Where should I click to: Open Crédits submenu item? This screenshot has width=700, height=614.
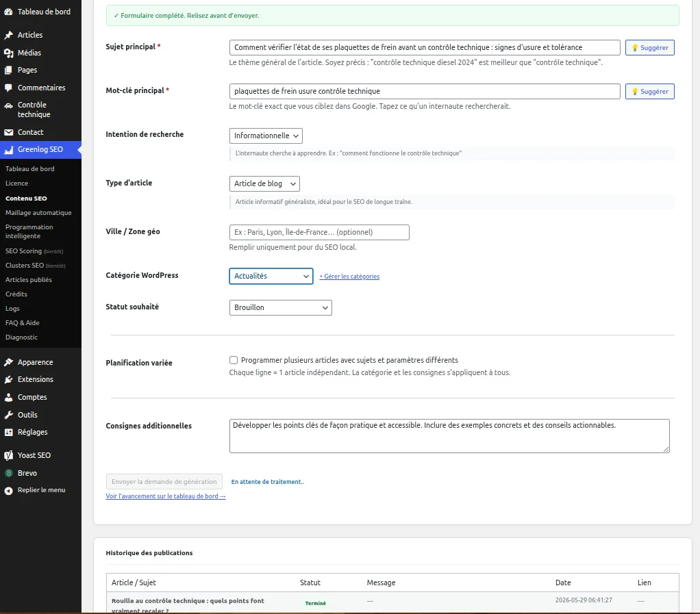pos(16,294)
